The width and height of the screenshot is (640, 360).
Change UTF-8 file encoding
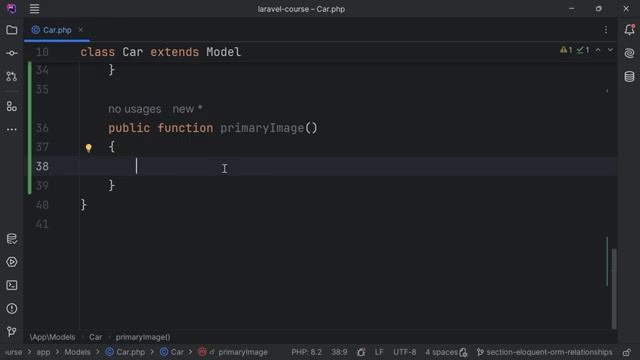[404, 352]
